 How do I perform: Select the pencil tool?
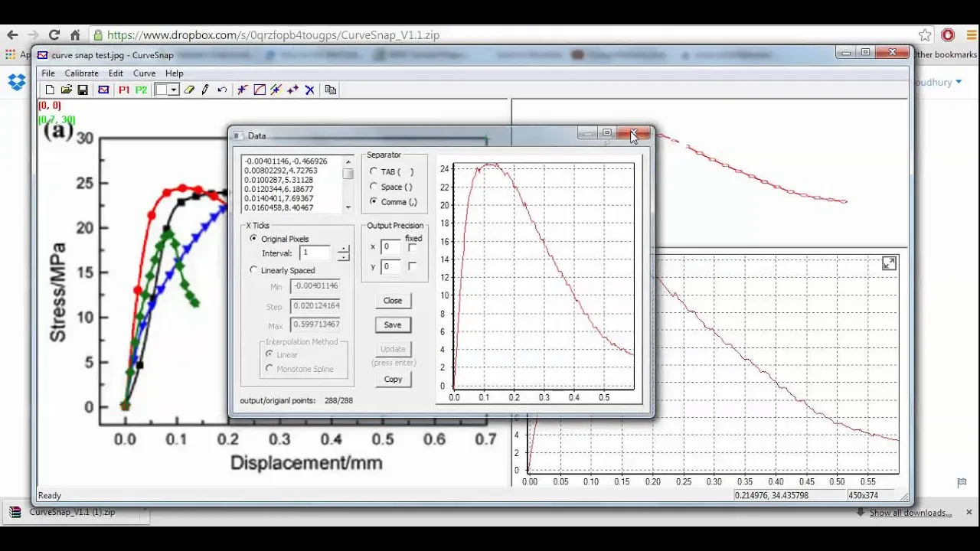205,90
